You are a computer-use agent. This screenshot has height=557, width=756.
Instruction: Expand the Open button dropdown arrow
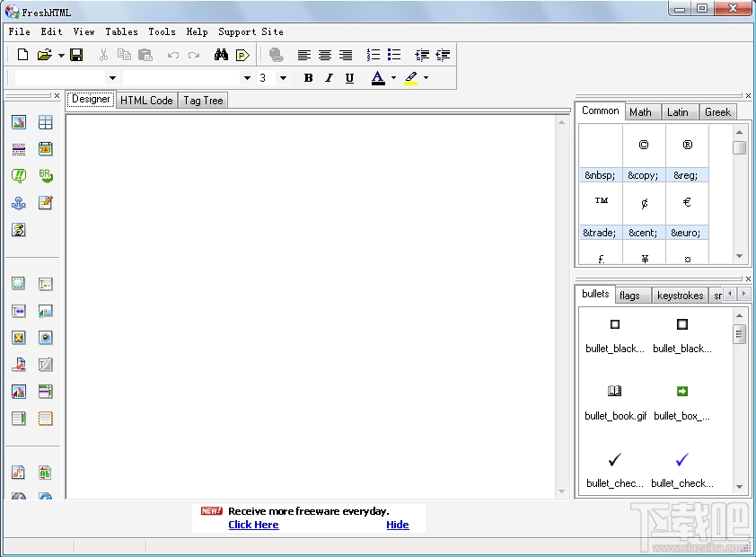point(61,56)
